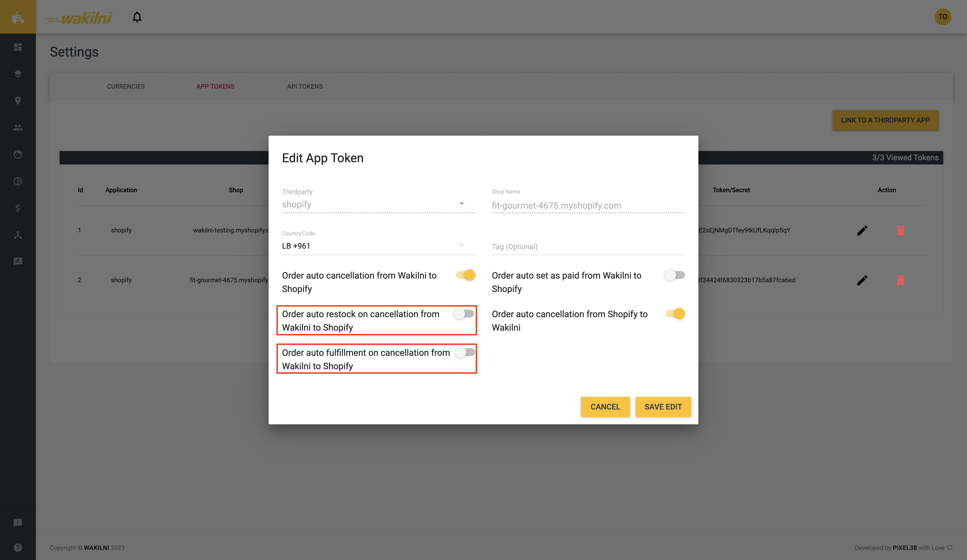Enable order auto set as paid toggle
Viewport: 967px width, 560px height.
[x=675, y=275]
